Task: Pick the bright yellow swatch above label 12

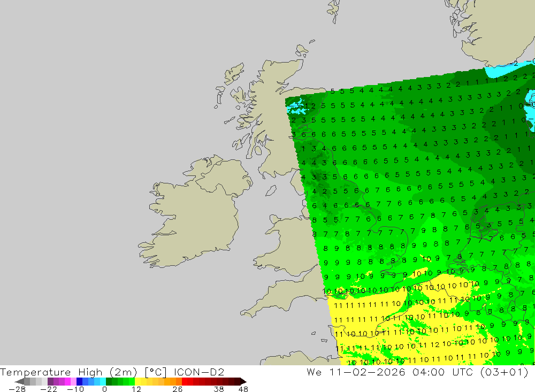Action: pos(137,381)
